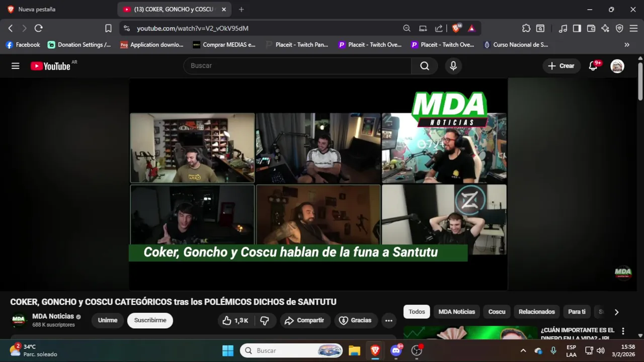Switch to the Nueva pestaña tab

(37, 10)
